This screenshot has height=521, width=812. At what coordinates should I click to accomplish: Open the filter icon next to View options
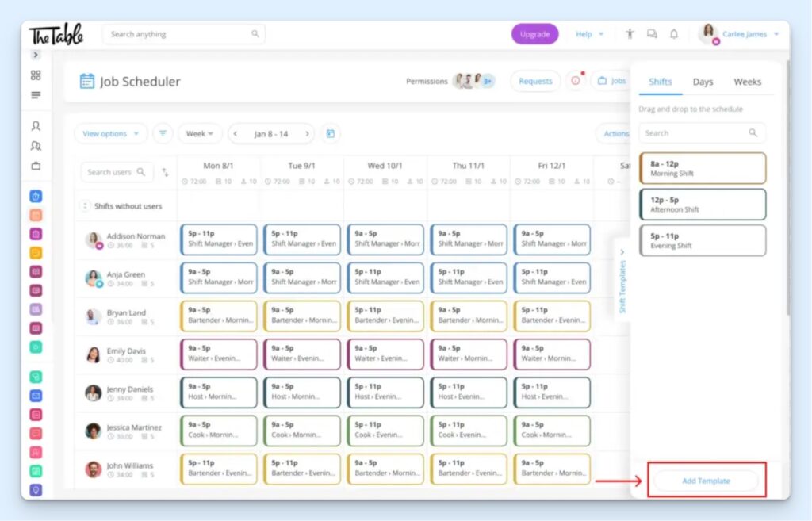pyautogui.click(x=163, y=133)
